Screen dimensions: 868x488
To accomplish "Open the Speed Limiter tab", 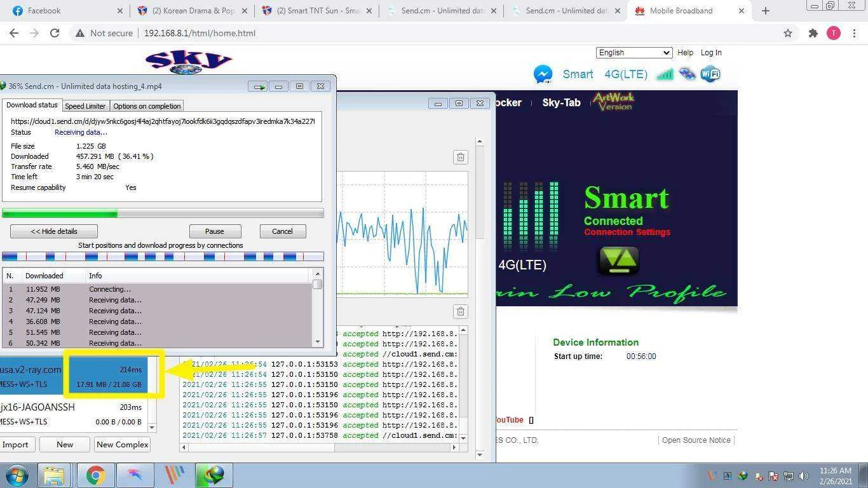I will tap(85, 106).
